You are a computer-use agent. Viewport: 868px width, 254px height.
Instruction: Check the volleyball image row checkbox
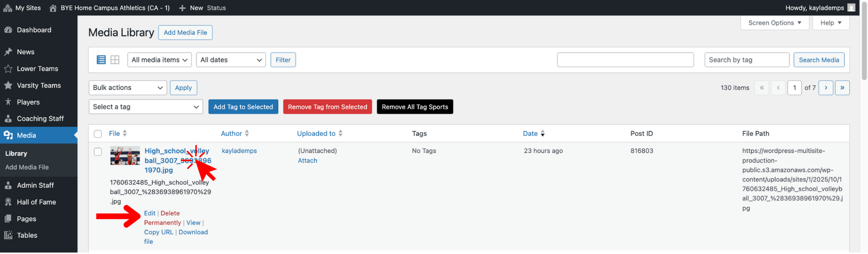point(98,152)
